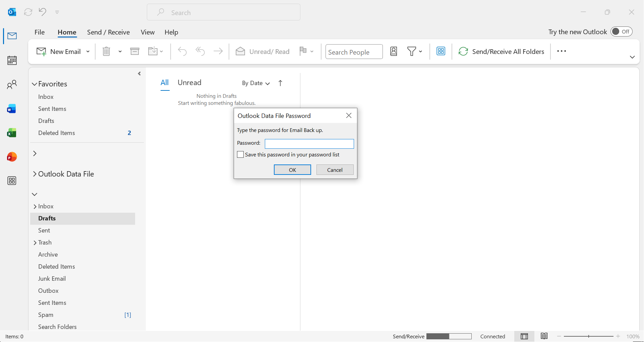Viewport: 644px width, 342px height.
Task: Click the Unread/Read envelope button
Action: click(x=262, y=52)
